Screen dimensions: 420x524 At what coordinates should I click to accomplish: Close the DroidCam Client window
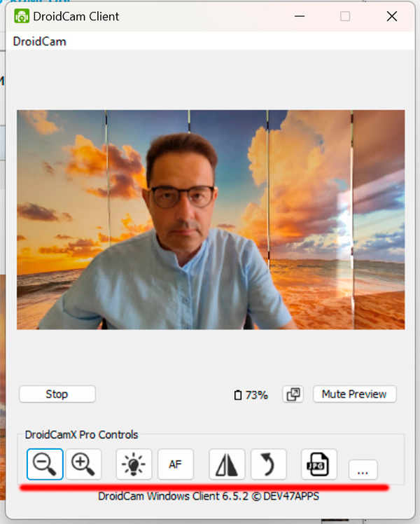tap(391, 16)
